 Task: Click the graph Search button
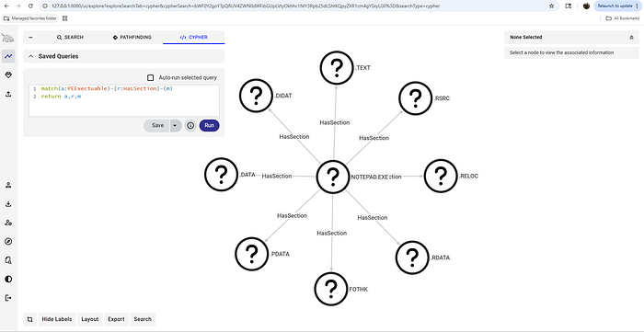[x=143, y=319]
